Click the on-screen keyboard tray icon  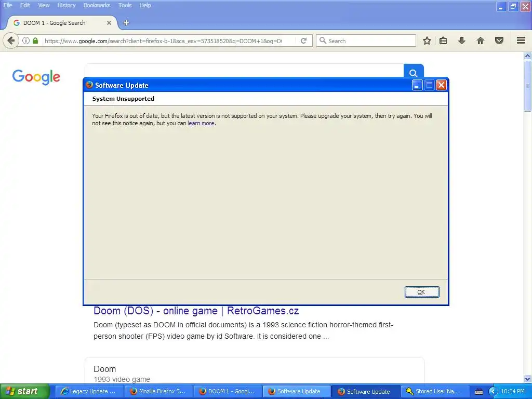click(x=479, y=392)
